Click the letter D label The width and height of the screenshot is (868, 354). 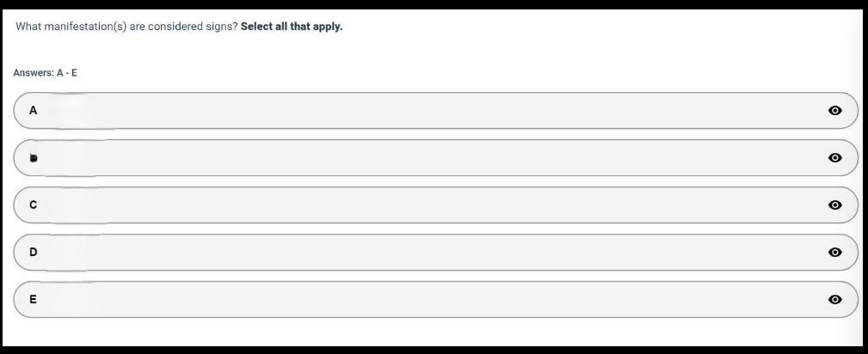pyautogui.click(x=34, y=253)
